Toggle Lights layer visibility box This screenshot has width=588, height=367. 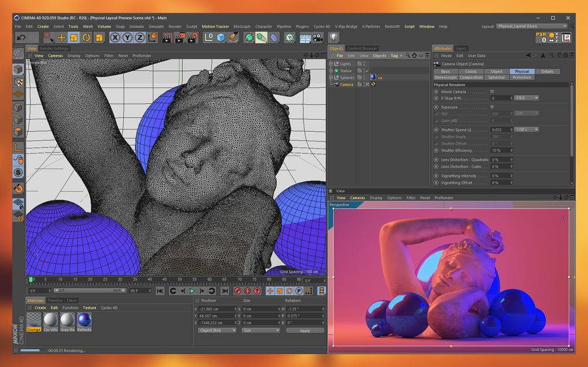pyautogui.click(x=359, y=64)
